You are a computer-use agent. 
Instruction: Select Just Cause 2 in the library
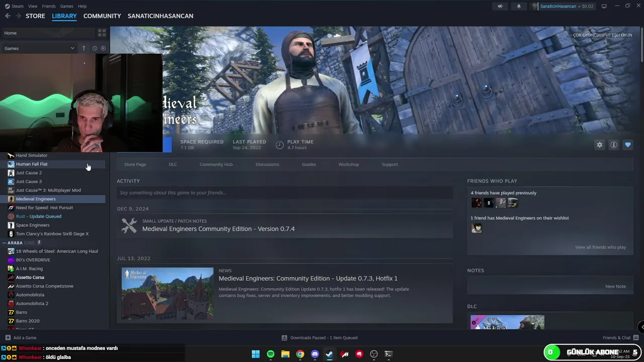tap(29, 173)
